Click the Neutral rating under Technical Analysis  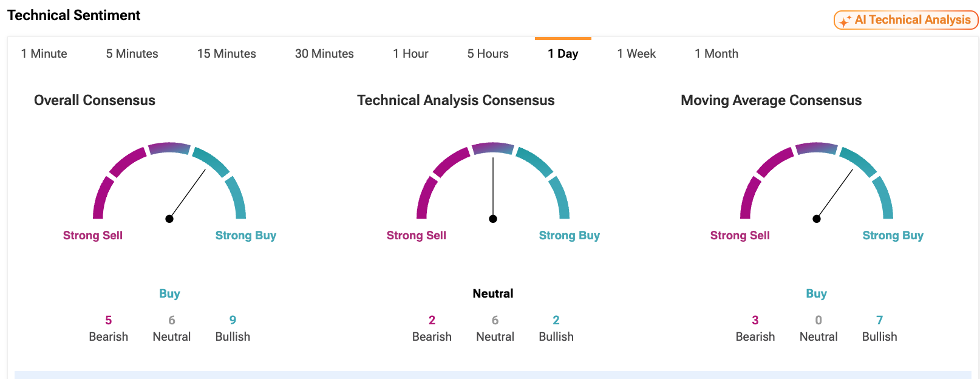(493, 293)
